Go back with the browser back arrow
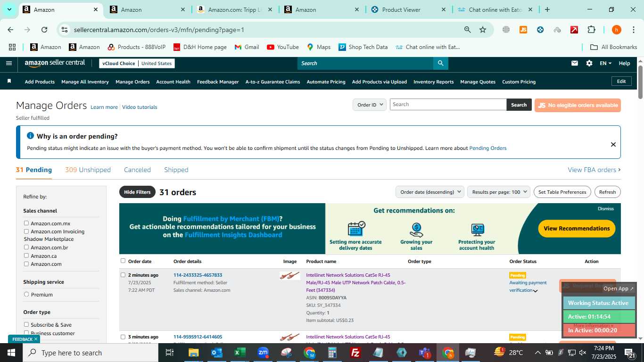The width and height of the screenshot is (644, 362). [10, 30]
